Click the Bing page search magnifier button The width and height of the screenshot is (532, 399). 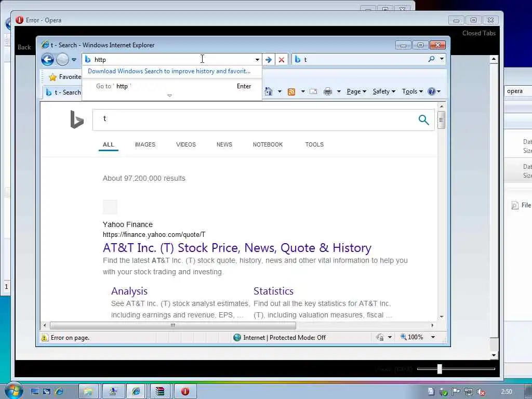423,119
